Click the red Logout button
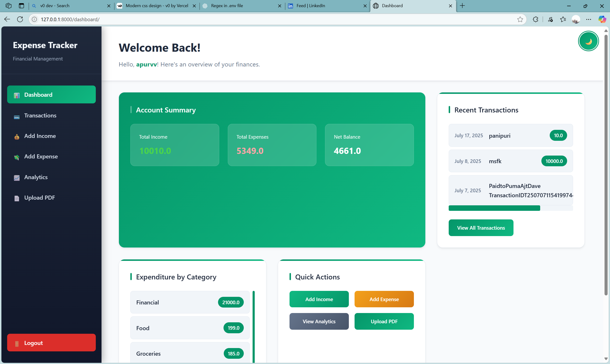Image resolution: width=610 pixels, height=364 pixels. click(x=51, y=342)
